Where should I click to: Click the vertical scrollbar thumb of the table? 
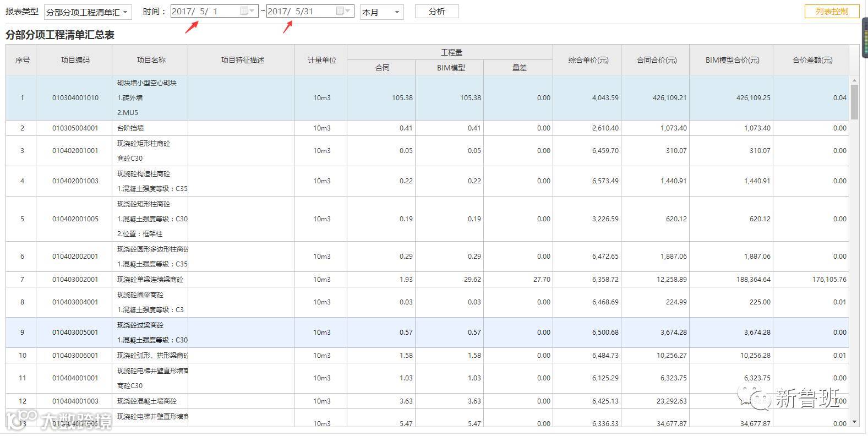854,102
